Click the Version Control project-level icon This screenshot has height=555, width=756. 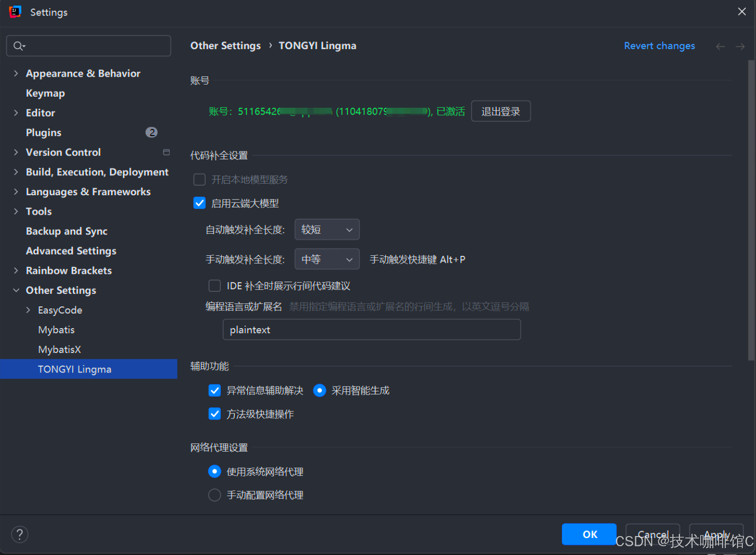tap(166, 152)
